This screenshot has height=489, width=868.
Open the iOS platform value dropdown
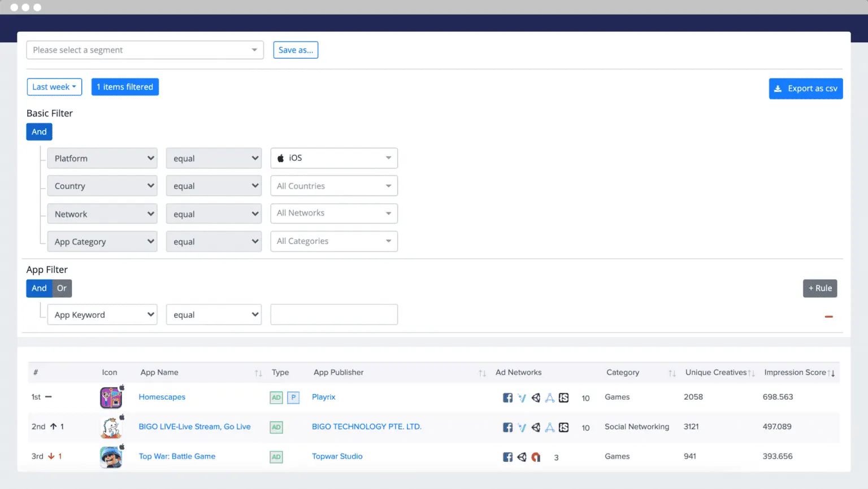click(x=334, y=158)
